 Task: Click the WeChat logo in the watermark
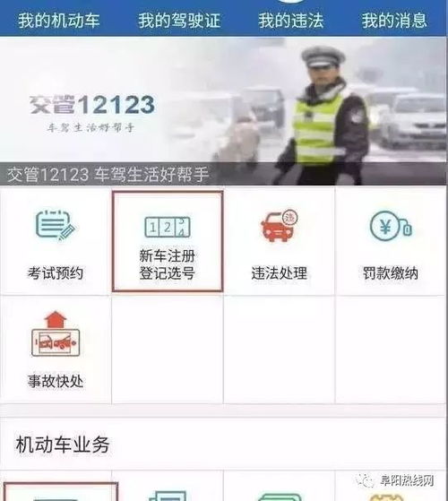[x=365, y=480]
